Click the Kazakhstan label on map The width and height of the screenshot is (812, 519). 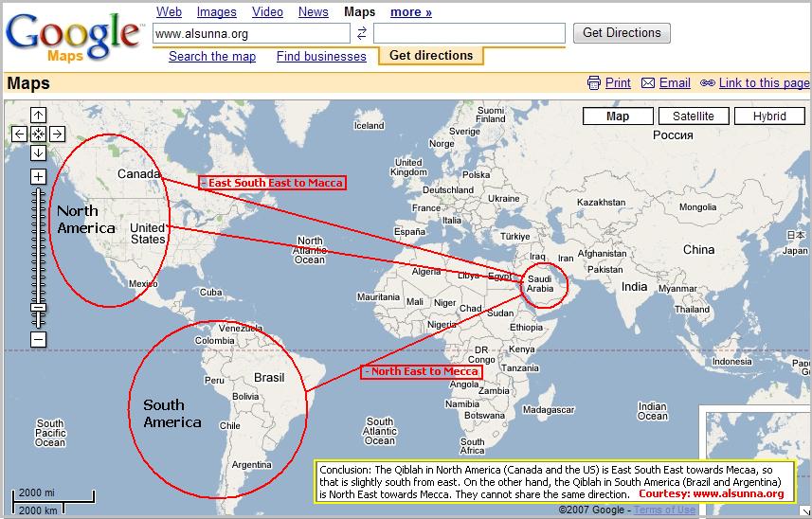(x=602, y=203)
